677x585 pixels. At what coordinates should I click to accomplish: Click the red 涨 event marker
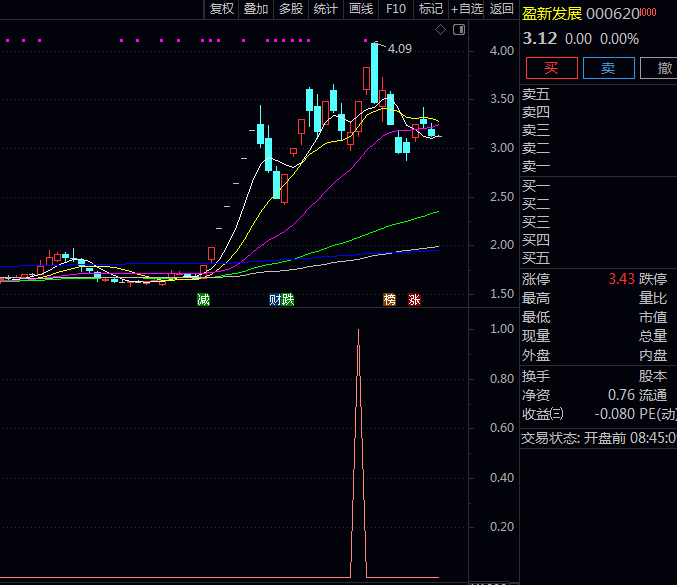pos(414,299)
